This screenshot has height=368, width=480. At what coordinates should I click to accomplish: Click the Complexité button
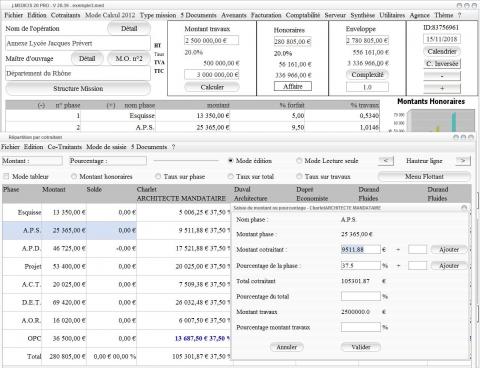click(x=367, y=75)
